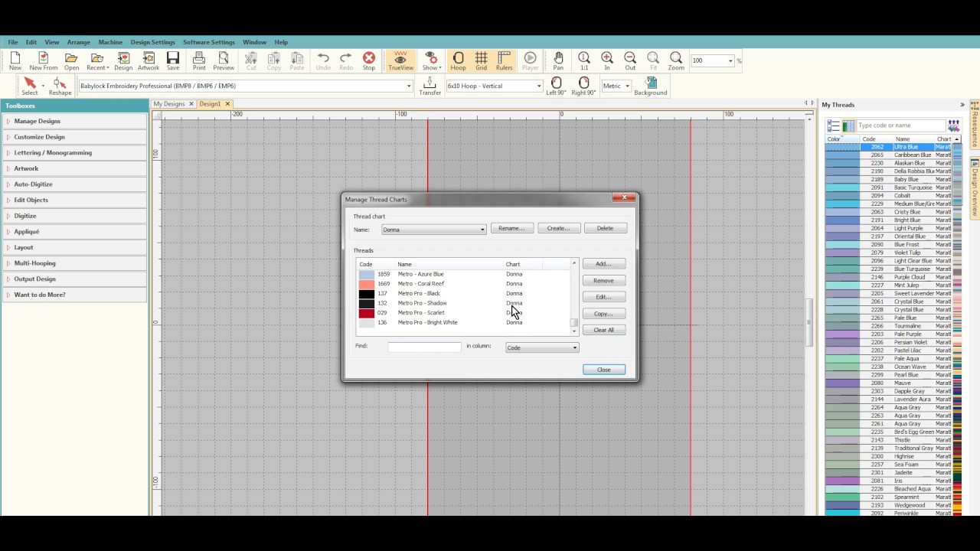Screen dimensions: 980x551
Task: Open the Arrange menu
Action: (78, 42)
